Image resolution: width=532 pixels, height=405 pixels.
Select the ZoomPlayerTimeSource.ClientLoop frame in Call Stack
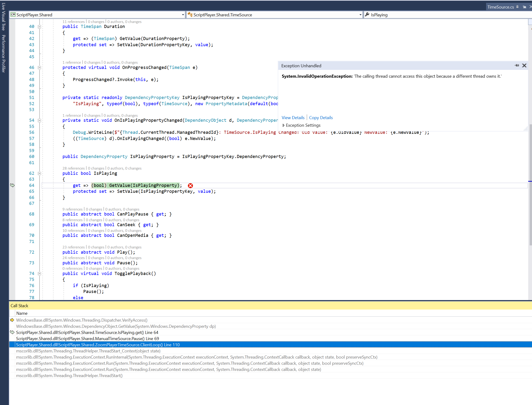point(98,345)
